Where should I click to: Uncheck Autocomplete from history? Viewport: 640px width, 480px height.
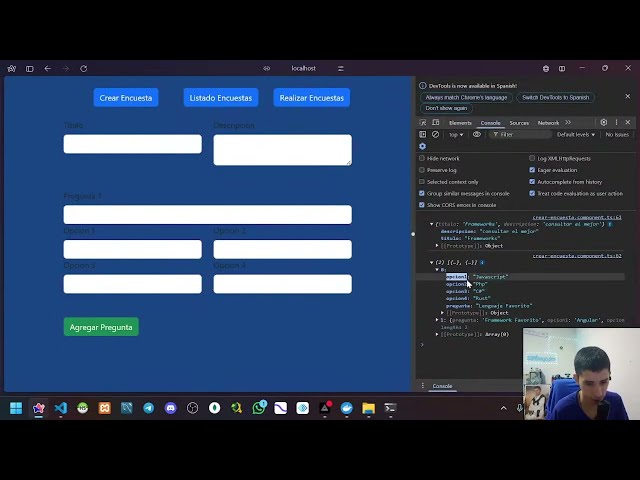(532, 182)
